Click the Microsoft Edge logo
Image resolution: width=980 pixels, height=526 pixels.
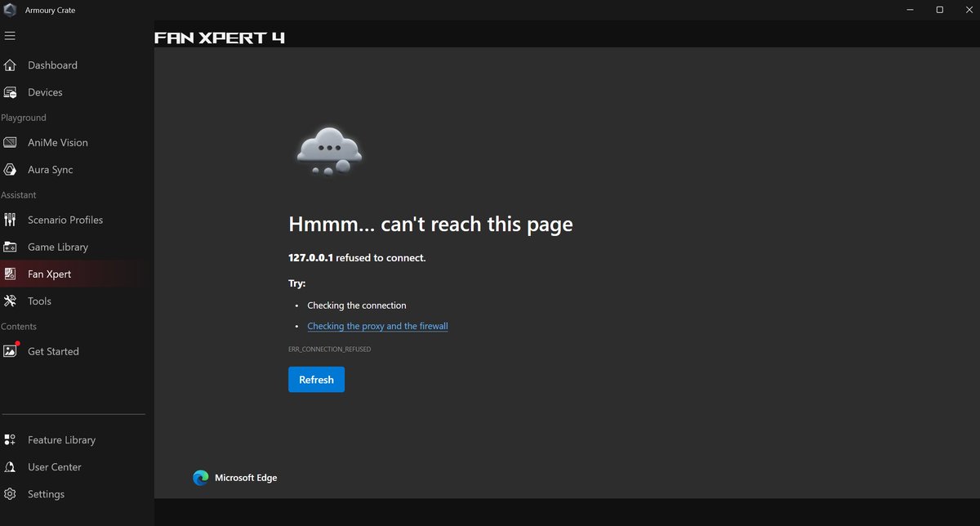(x=201, y=478)
